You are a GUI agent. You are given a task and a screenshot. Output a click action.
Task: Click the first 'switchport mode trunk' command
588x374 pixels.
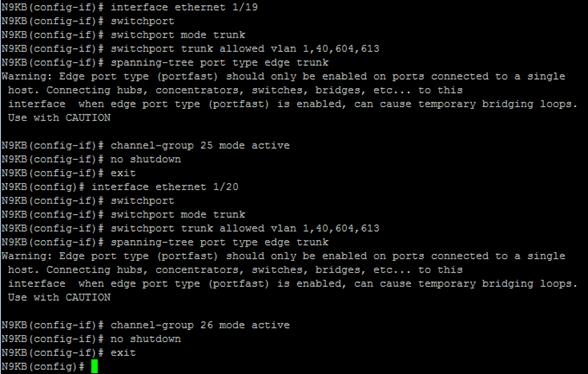click(x=178, y=35)
